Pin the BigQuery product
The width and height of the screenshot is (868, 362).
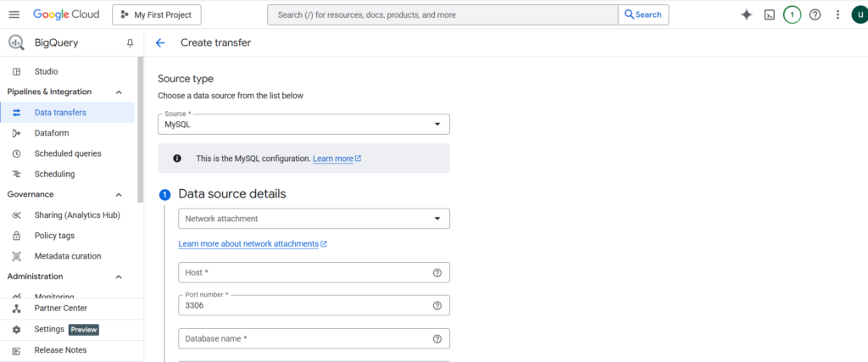(x=130, y=43)
